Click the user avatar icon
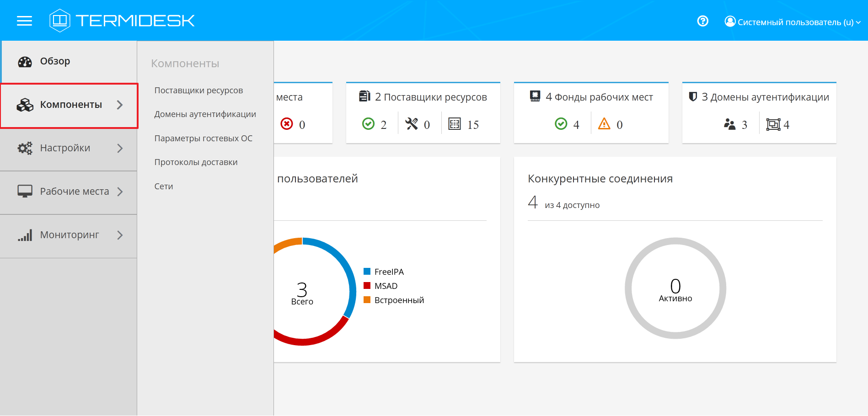868x416 pixels. 730,21
